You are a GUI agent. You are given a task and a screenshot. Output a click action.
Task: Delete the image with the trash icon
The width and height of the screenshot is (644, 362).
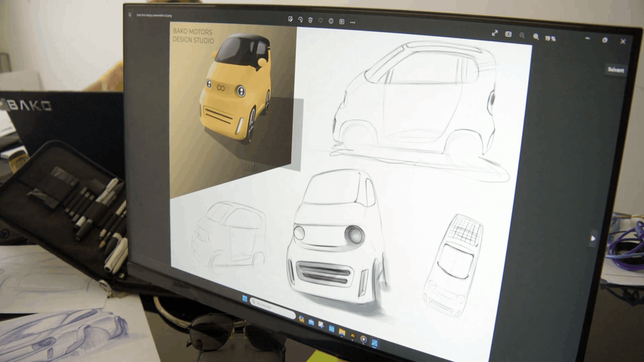pos(310,20)
